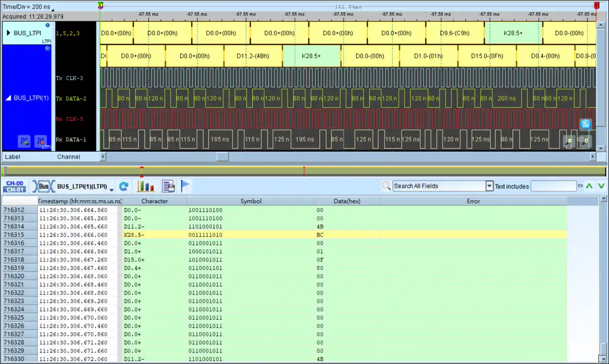Click the blue folder icon on waveform
This screenshot has width=609, height=364.
point(585,124)
